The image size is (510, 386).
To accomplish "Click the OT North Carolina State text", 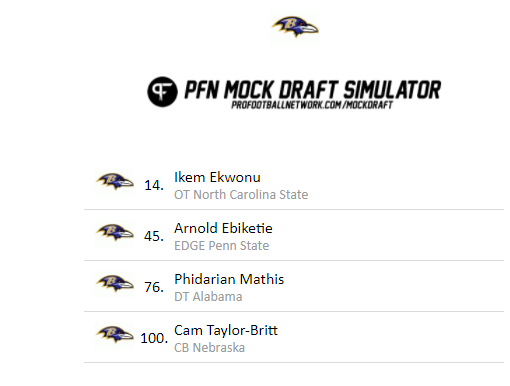I will [241, 195].
